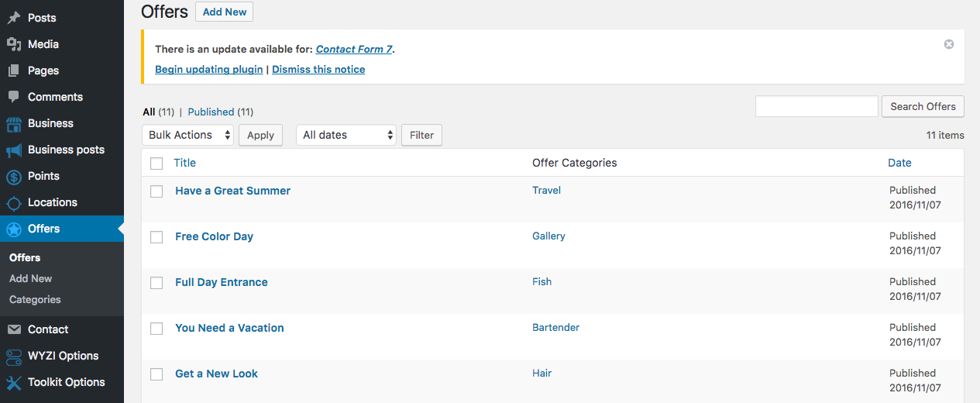Open Categories in the Offers submenu

(35, 300)
